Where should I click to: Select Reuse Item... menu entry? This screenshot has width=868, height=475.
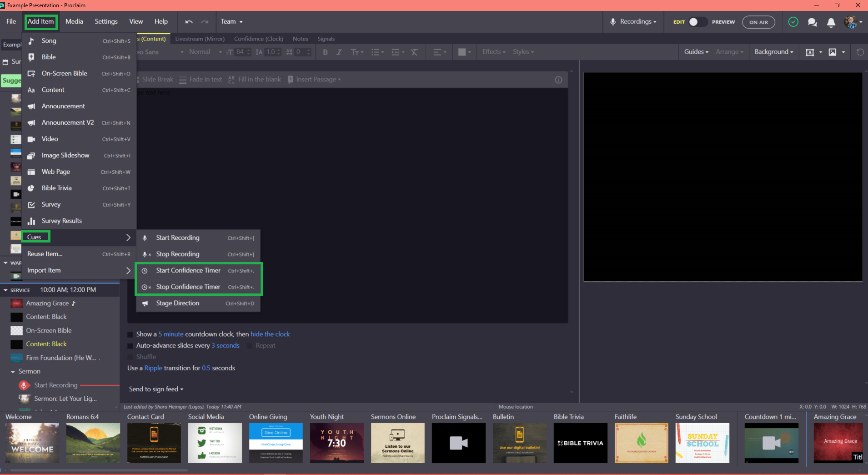[x=79, y=254]
